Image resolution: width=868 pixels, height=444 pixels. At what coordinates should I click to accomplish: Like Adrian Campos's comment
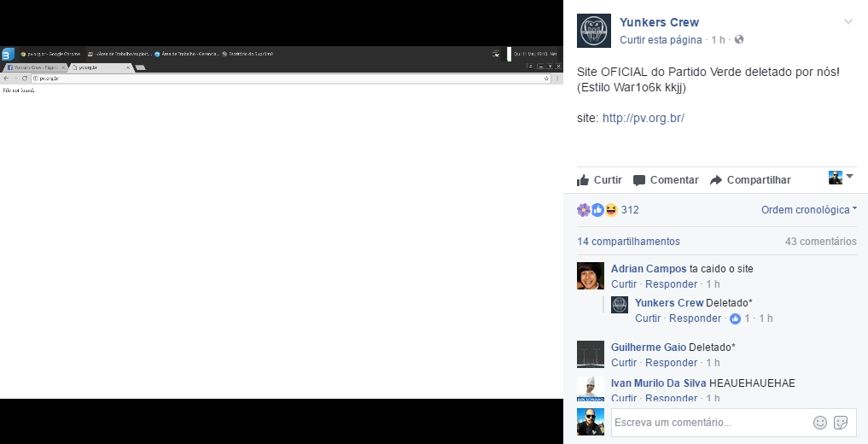(x=624, y=284)
